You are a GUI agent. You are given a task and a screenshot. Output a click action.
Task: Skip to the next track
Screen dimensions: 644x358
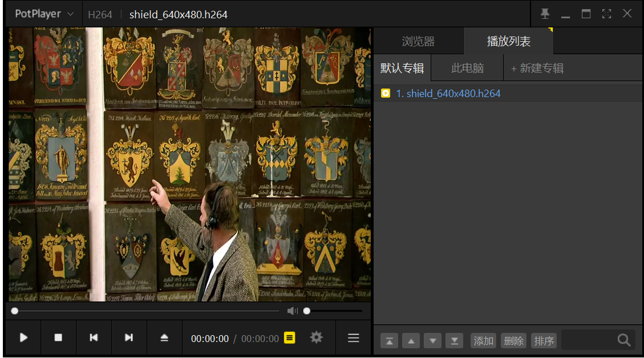[129, 337]
